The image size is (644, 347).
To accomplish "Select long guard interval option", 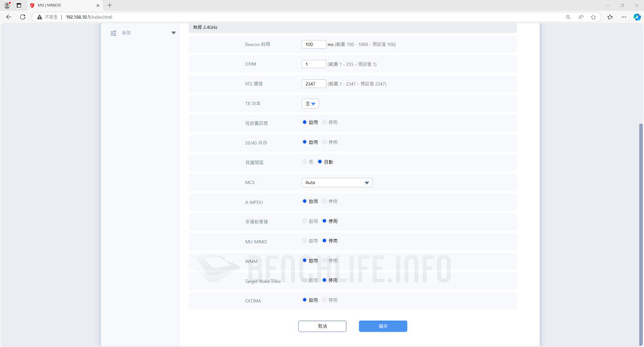I will pyautogui.click(x=305, y=162).
